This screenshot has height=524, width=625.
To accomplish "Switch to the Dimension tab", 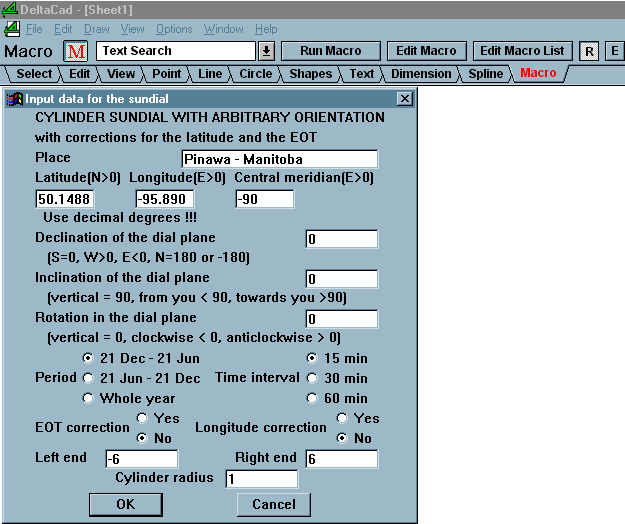I will pyautogui.click(x=421, y=74).
